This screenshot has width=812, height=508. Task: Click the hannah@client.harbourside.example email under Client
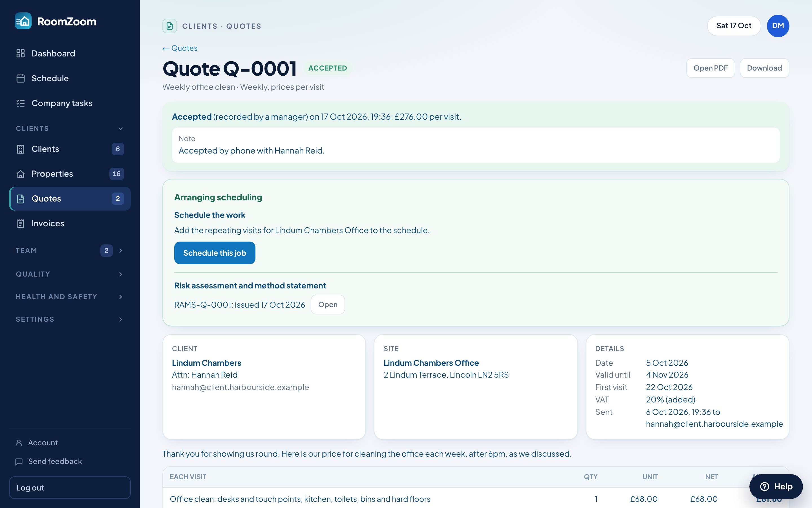click(240, 387)
